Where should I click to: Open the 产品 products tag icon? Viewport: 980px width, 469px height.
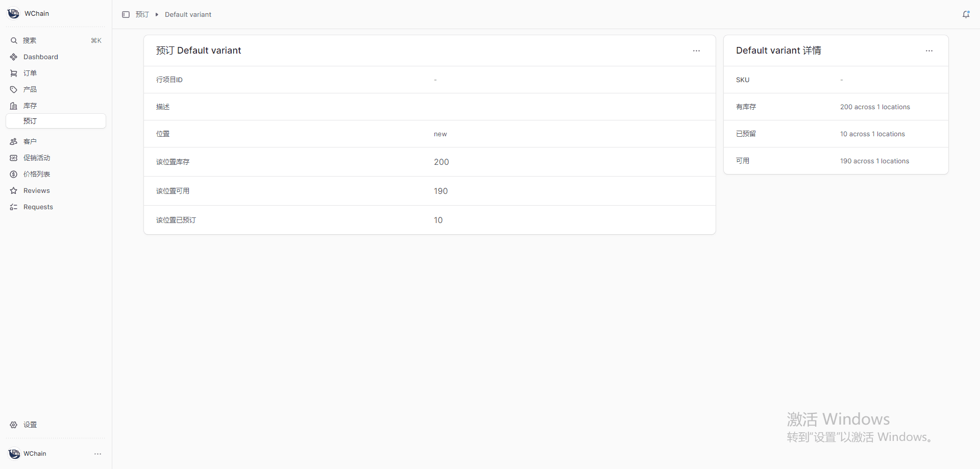click(14, 89)
